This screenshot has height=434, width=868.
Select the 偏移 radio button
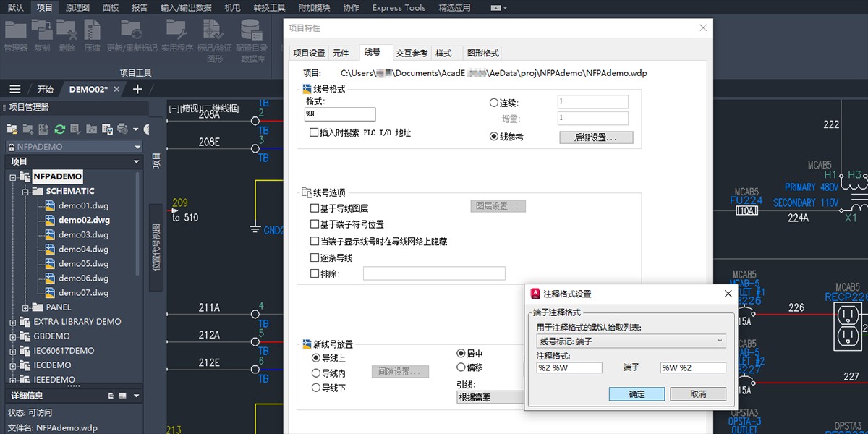tap(461, 367)
